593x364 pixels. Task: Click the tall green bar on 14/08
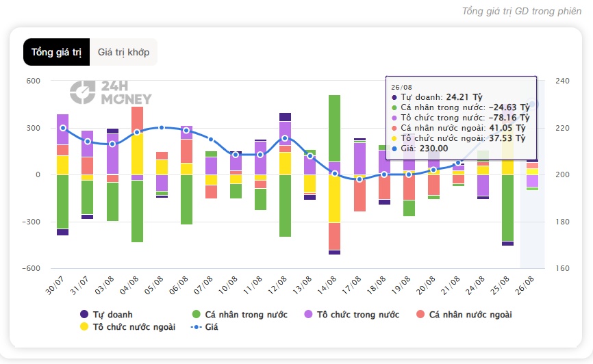tap(334, 129)
